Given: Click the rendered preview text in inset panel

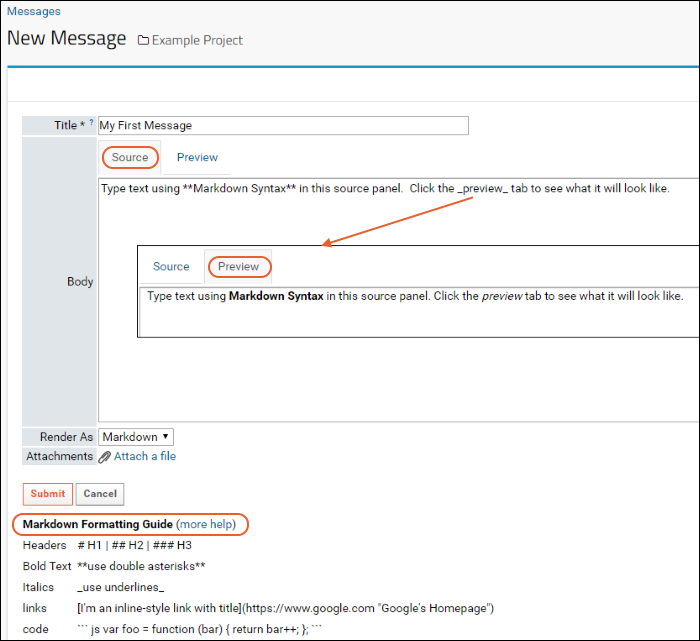Looking at the screenshot, I should pos(415,296).
